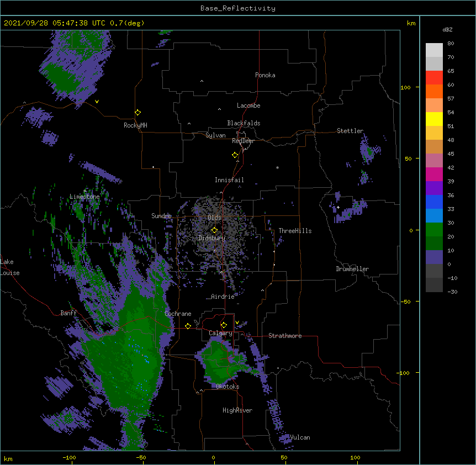Select the Limestone label

pyautogui.click(x=84, y=197)
